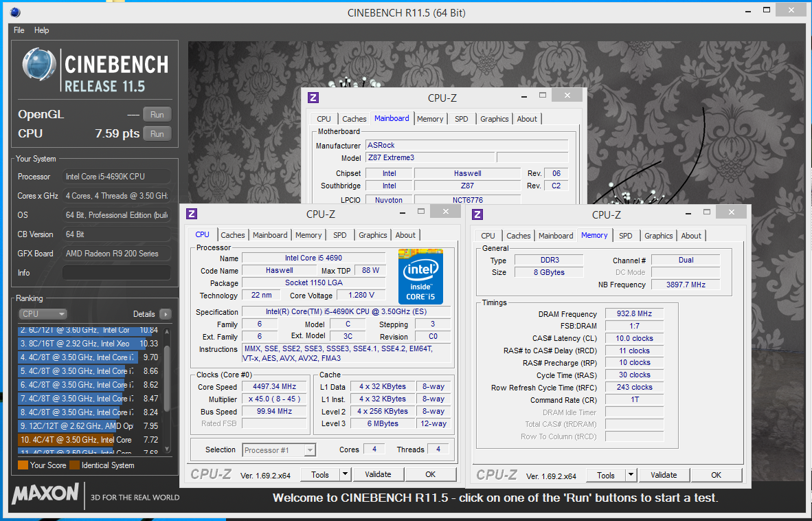The width and height of the screenshot is (812, 521).
Task: Click Tools button in CPU-Z CPU window
Action: 320,474
